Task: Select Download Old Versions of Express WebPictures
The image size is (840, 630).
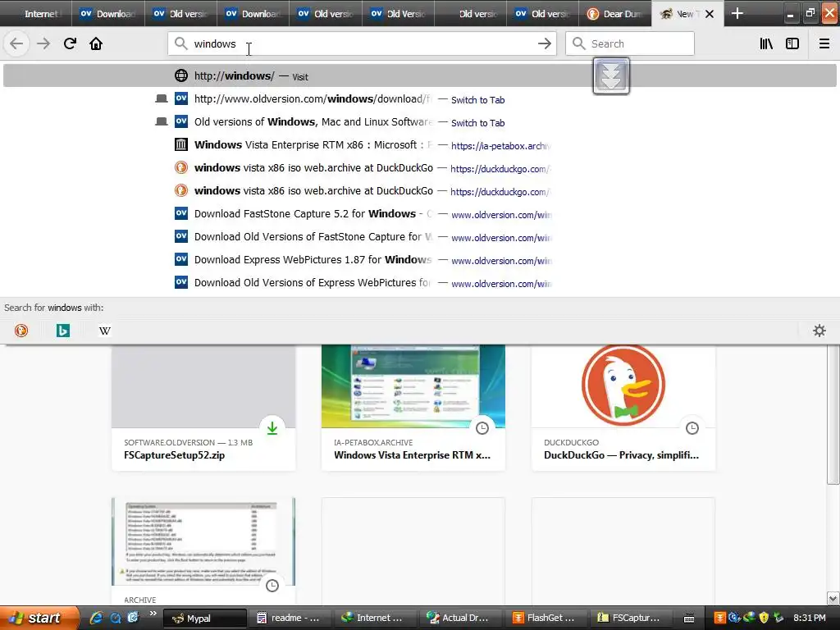Action: pyautogui.click(x=420, y=283)
